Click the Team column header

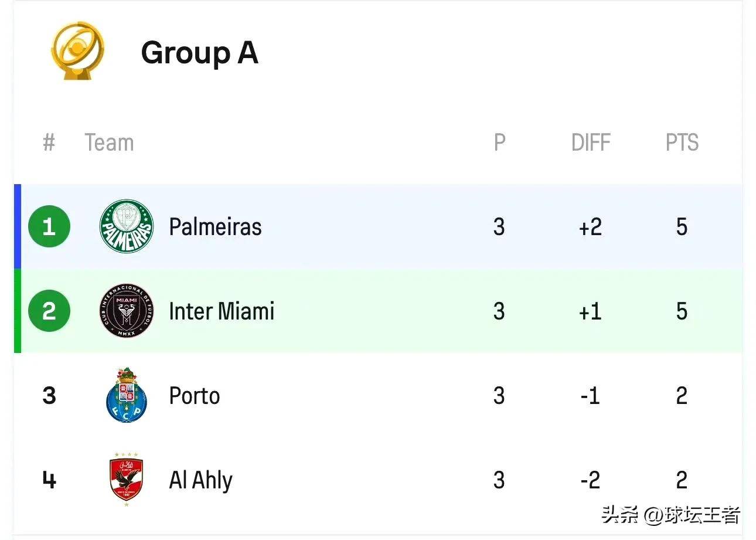(109, 142)
